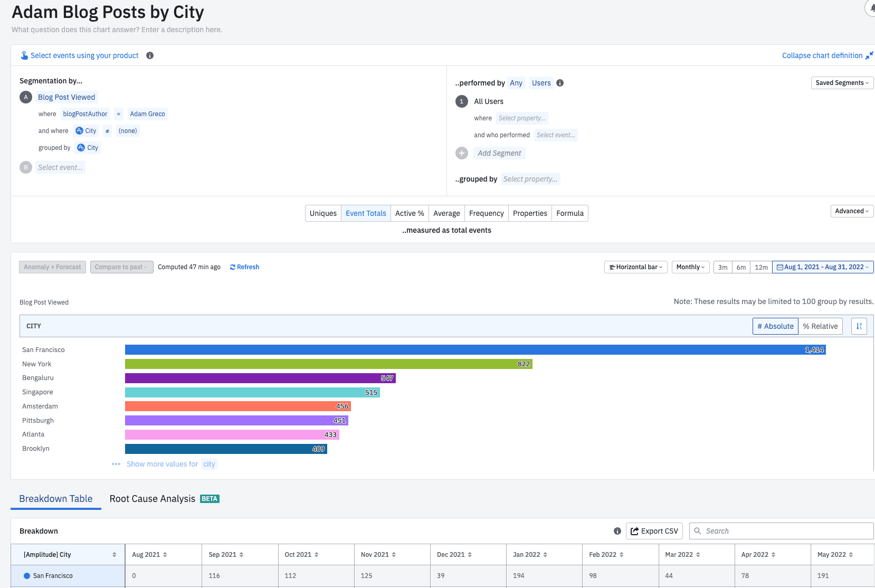Select the Uniques measurement tab
Viewport: 875px width, 588px height.
point(323,213)
